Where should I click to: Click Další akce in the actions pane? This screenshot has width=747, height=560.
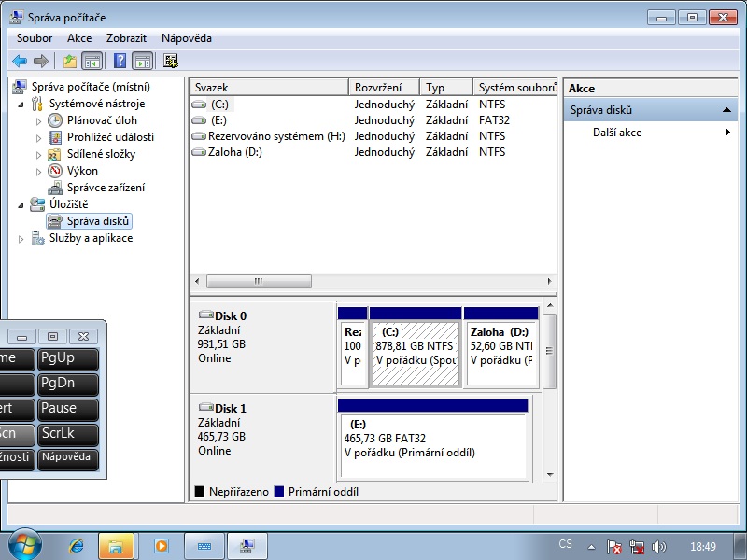(617, 133)
